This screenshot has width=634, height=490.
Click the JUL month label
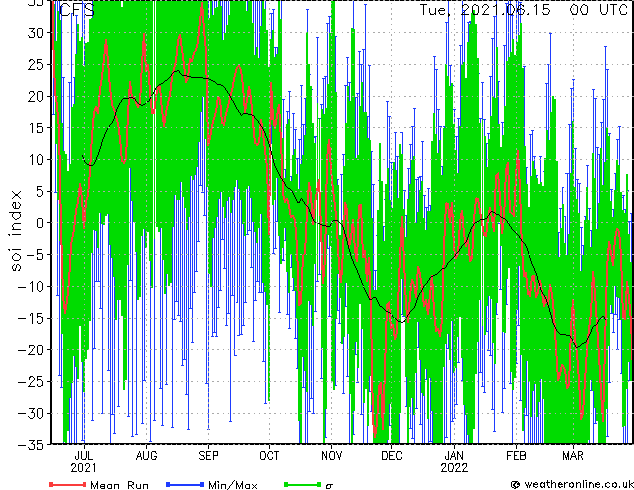point(84,456)
